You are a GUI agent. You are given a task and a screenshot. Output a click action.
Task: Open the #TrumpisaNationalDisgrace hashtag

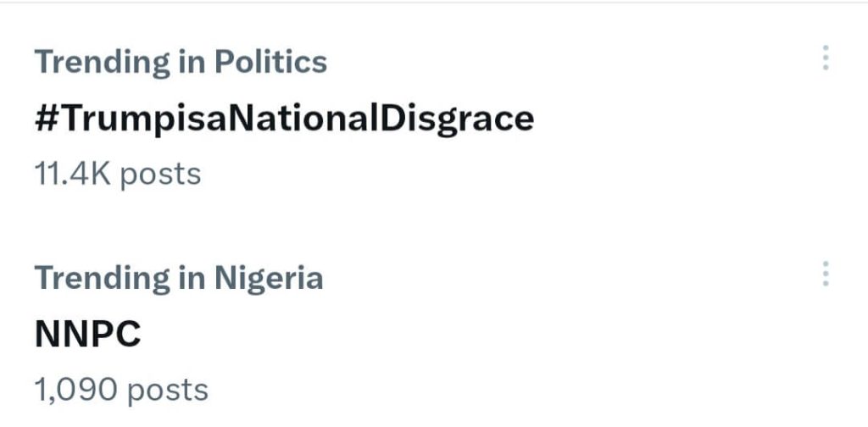click(x=284, y=118)
